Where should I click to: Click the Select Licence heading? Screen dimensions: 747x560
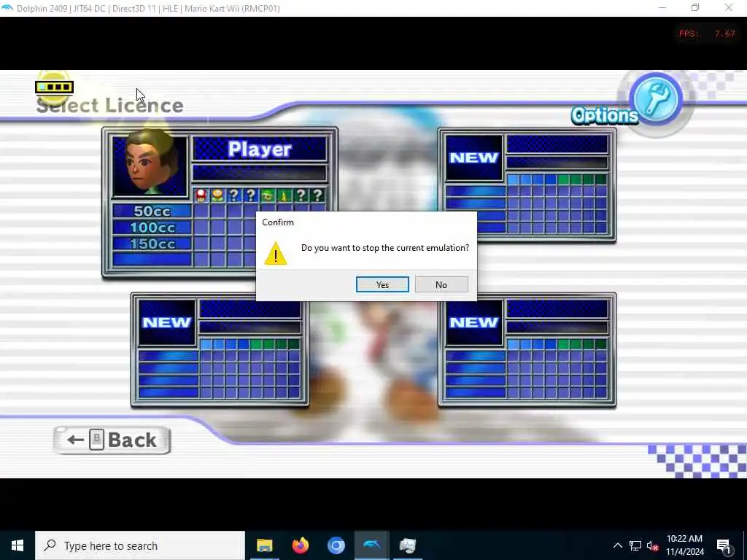109,105
